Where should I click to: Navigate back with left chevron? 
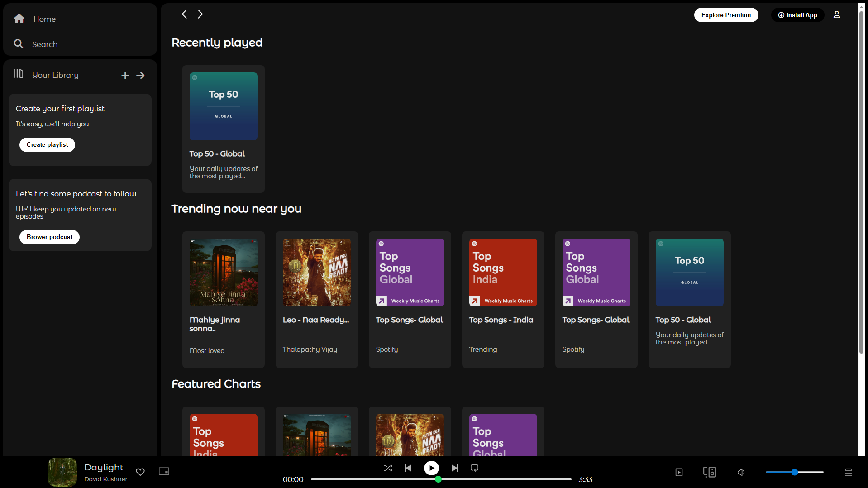[184, 14]
